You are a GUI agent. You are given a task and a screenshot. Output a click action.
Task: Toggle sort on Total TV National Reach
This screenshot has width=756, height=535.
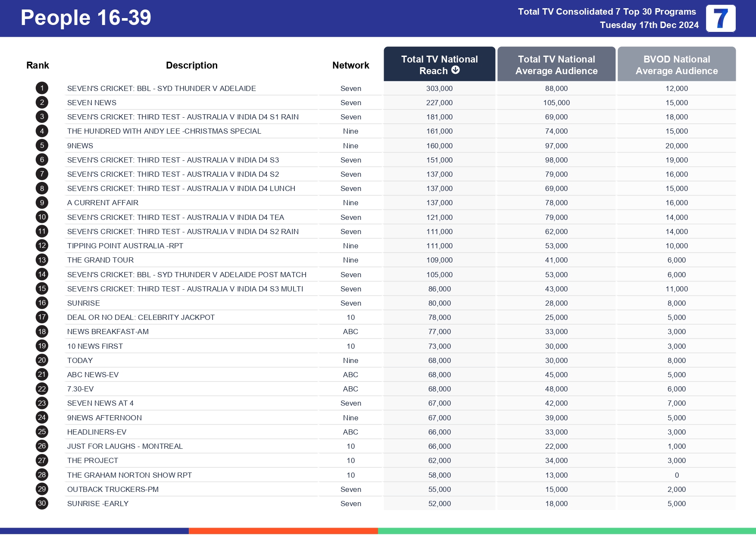439,64
